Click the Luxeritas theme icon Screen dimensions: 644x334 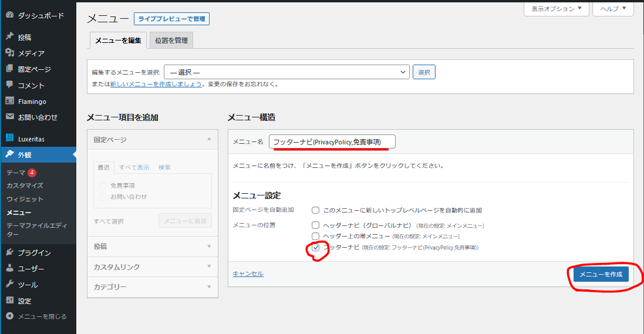point(9,139)
